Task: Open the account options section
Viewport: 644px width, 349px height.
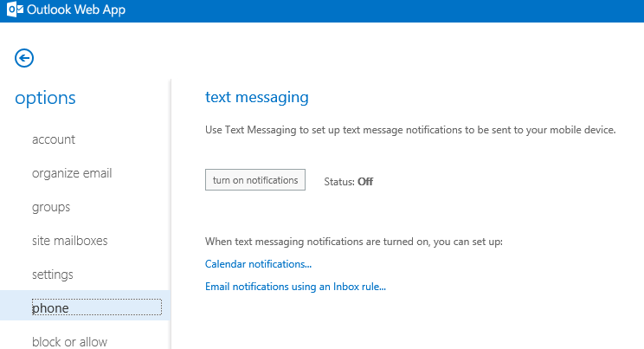Action: tap(54, 139)
